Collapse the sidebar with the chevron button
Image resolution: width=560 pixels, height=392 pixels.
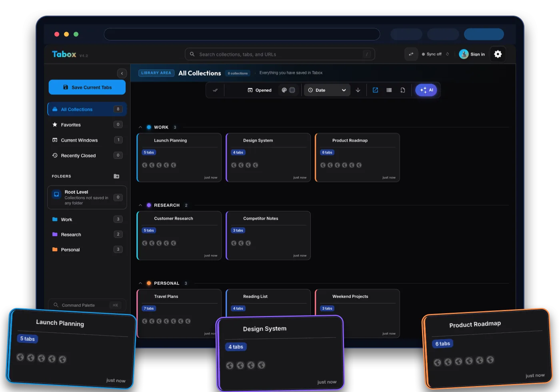[x=122, y=73]
